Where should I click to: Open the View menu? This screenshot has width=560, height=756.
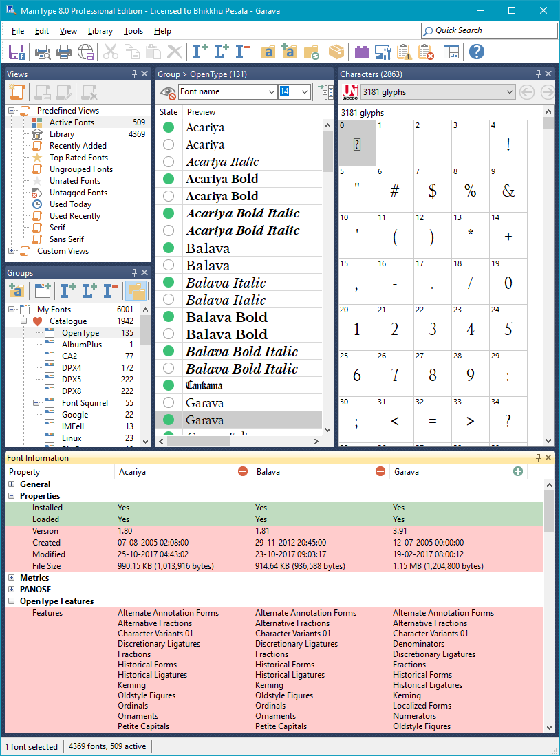pyautogui.click(x=68, y=31)
